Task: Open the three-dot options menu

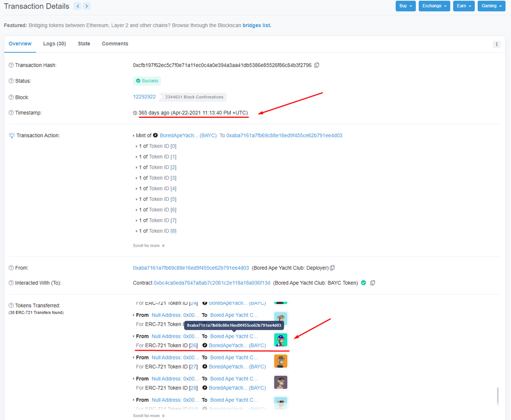Action: pyautogui.click(x=497, y=44)
